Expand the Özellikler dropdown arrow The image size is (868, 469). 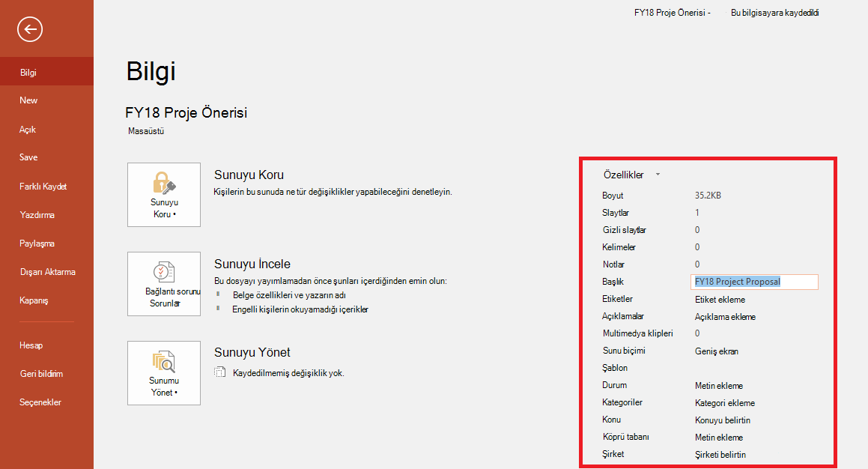(658, 175)
